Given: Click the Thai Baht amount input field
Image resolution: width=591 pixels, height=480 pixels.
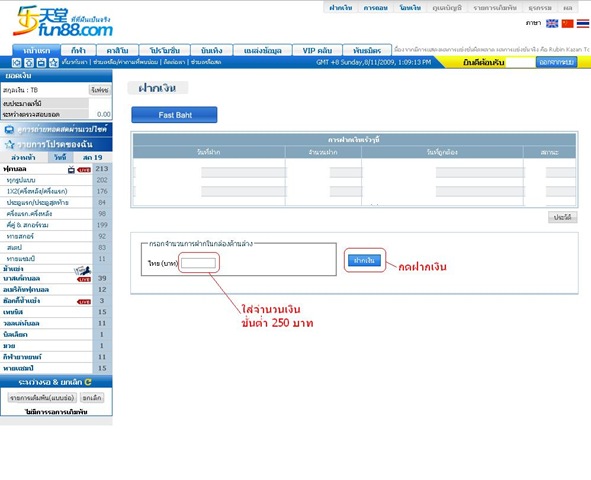Looking at the screenshot, I should (x=199, y=263).
